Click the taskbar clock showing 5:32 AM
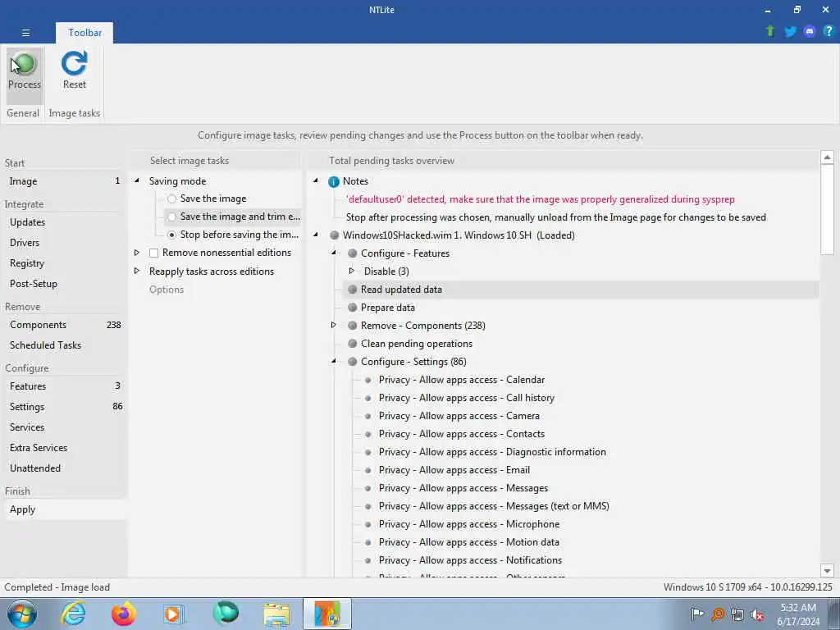 click(x=798, y=614)
